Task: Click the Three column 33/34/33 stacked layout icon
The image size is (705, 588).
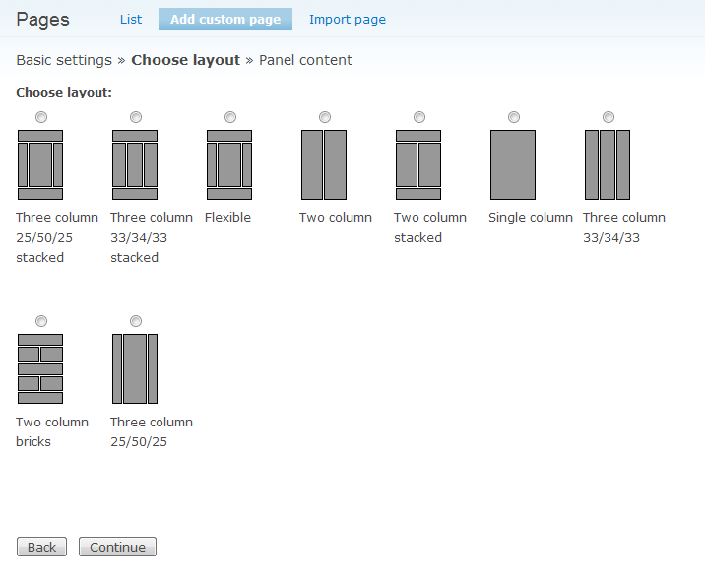Action: [x=135, y=164]
